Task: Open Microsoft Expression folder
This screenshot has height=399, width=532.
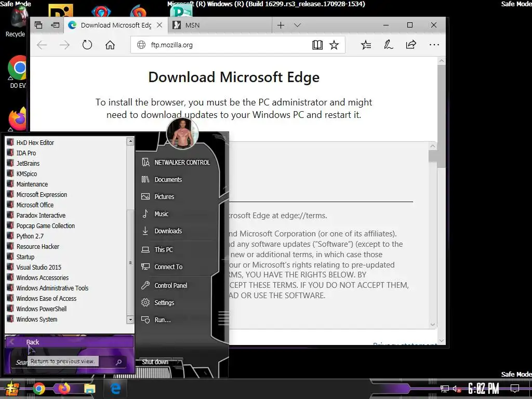Action: click(x=42, y=194)
